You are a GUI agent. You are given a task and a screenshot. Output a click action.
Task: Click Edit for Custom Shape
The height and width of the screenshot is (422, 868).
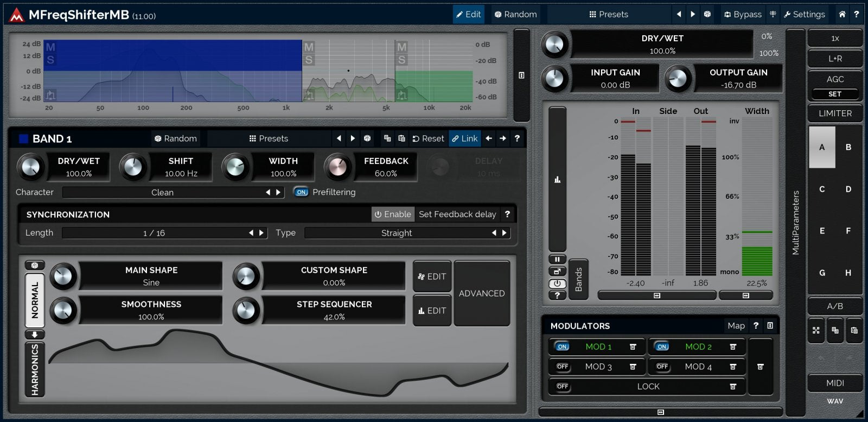click(x=432, y=276)
